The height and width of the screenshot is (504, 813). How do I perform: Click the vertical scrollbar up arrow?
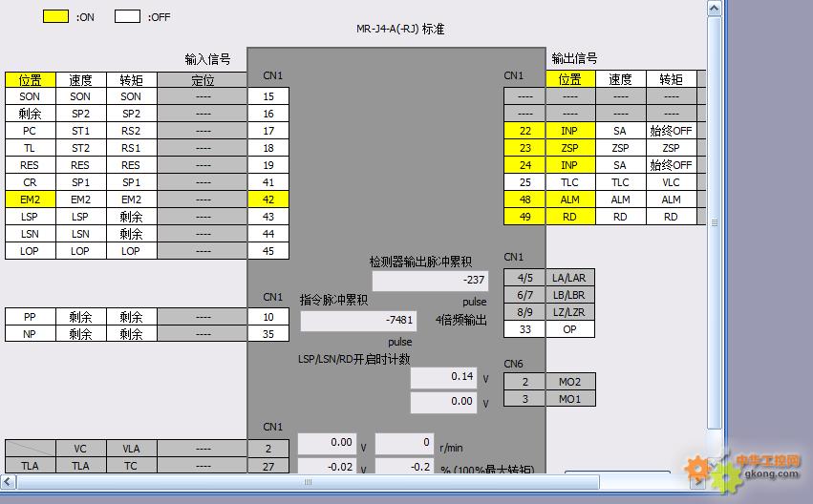(714, 9)
